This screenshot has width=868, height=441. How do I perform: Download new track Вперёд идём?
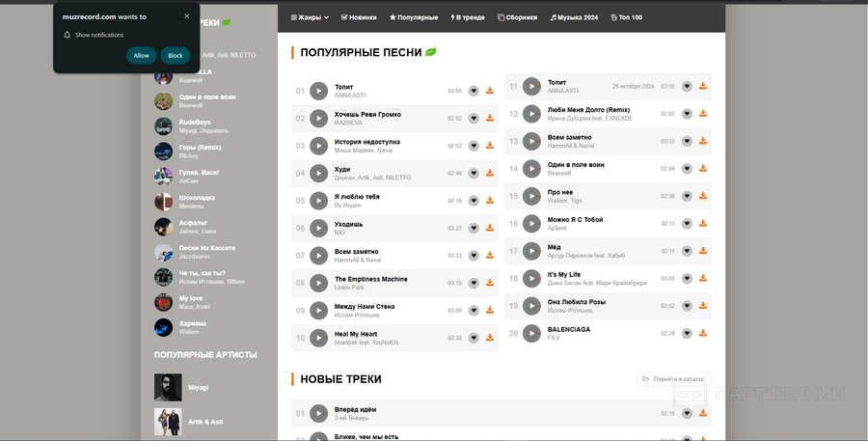703,413
